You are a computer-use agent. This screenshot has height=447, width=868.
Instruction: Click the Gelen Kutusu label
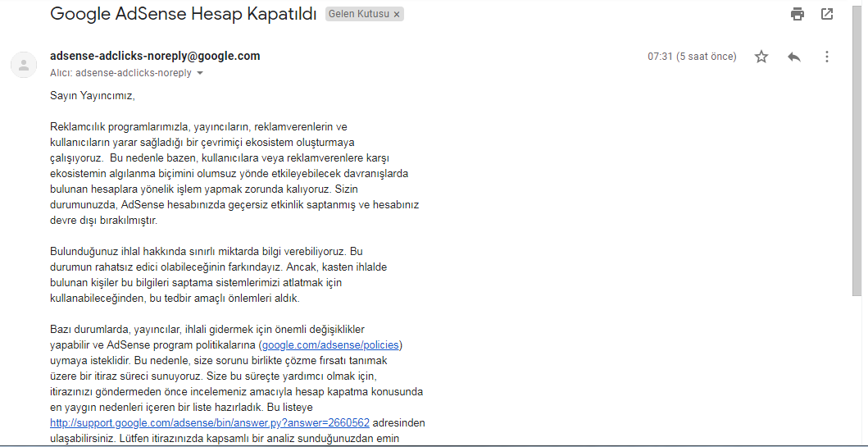359,15
